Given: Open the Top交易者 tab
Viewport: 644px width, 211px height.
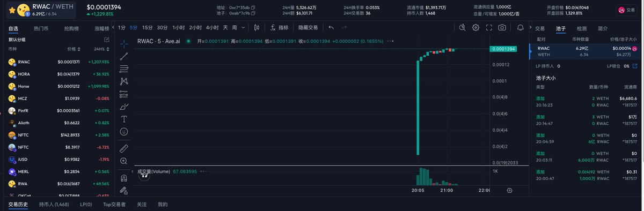Looking at the screenshot, I should [114, 204].
